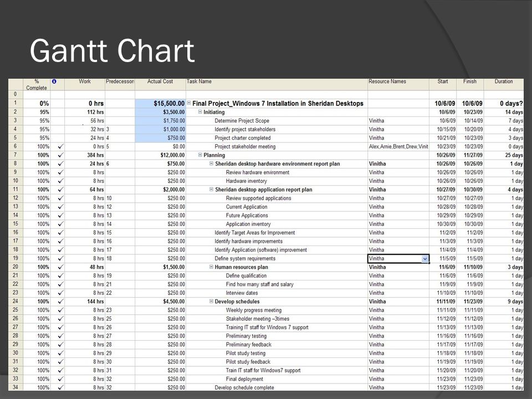Select Identify Application (software) improvement task

260,250
